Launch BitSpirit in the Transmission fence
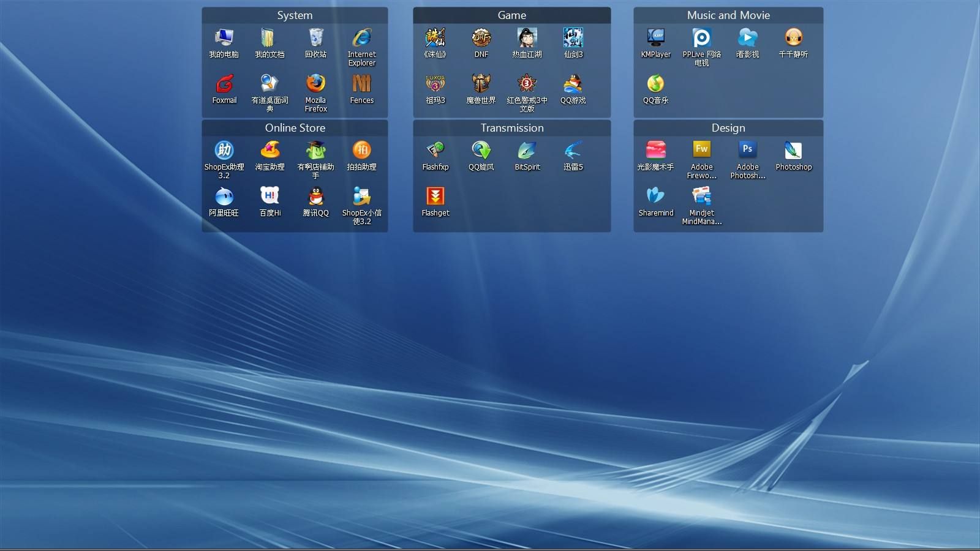Viewport: 980px width, 551px height. (x=527, y=151)
